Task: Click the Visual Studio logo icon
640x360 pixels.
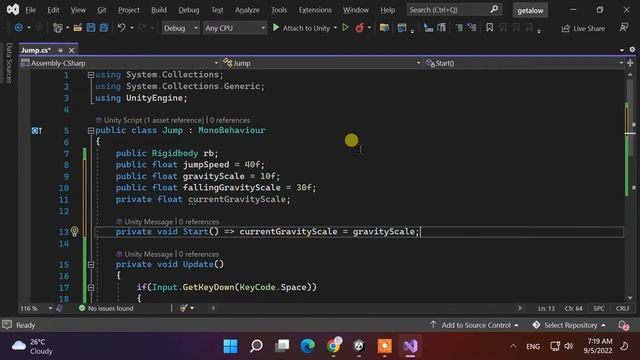Action: (13, 9)
